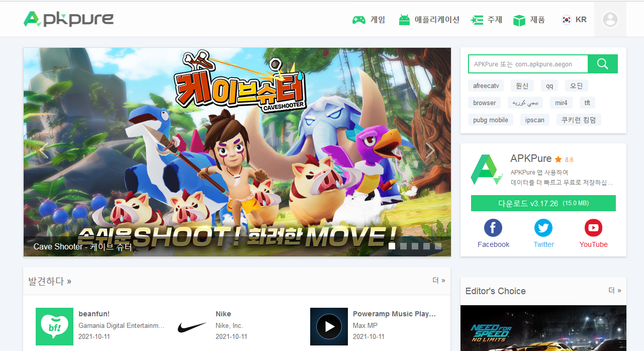
Task: Click the 다운로드 v3.17.26 button
Action: 543,203
